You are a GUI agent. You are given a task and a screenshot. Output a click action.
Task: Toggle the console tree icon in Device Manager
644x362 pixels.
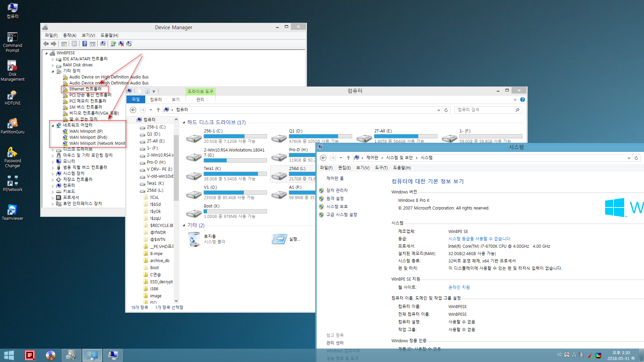[64, 44]
